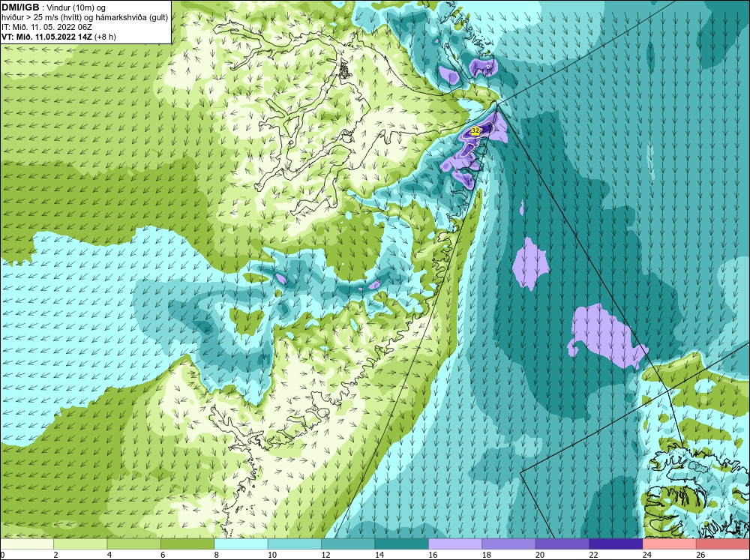This screenshot has height=560, width=750.
Task: Select the 6–8 m/s dark green legend swatch
Action: tap(187, 544)
